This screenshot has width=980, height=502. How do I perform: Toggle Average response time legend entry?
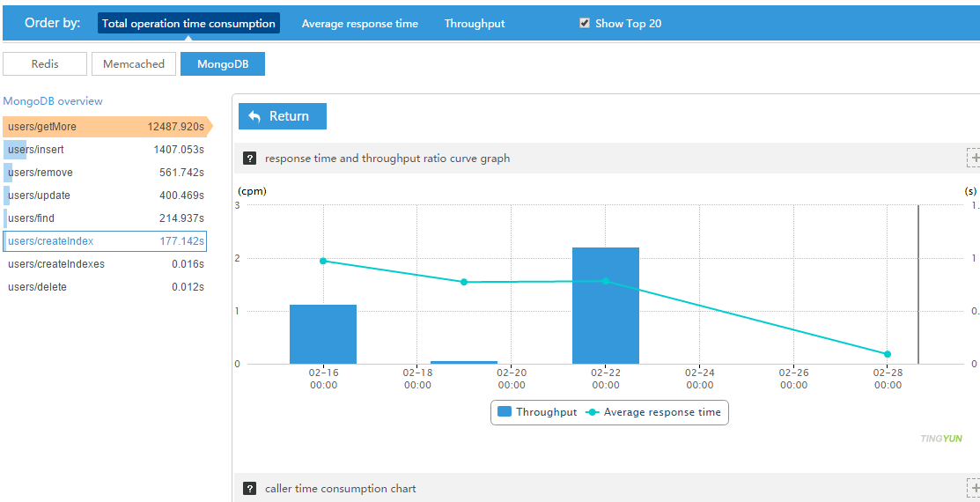click(x=653, y=412)
